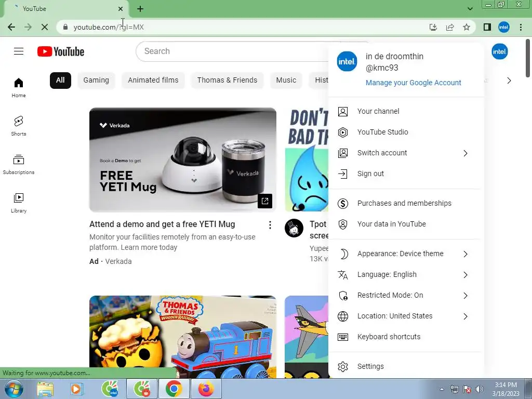Open a new browser tab
Image resolution: width=532 pixels, height=399 pixels.
coord(140,9)
